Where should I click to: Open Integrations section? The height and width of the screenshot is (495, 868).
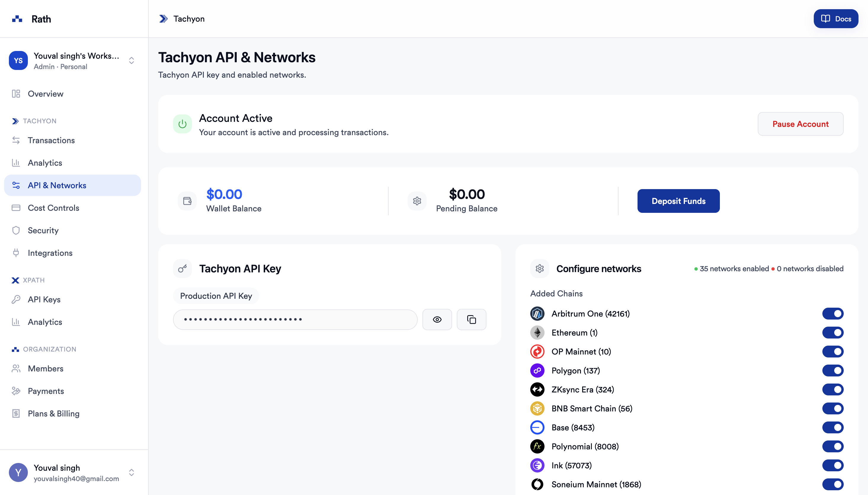click(72, 253)
